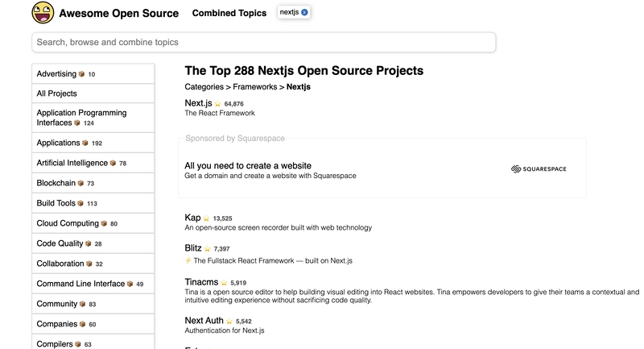Click the star icon beside Next Auth
644x349 pixels.
click(229, 321)
